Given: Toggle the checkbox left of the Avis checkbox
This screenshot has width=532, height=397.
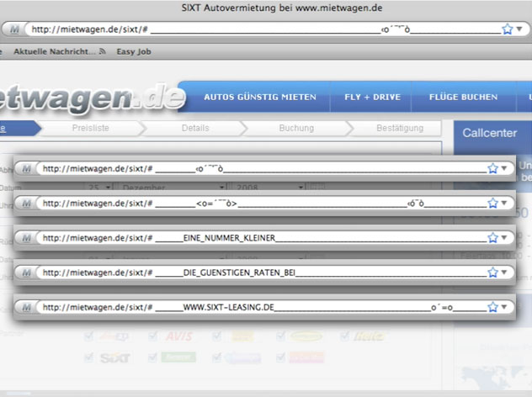Looking at the screenshot, I should pyautogui.click(x=89, y=336).
